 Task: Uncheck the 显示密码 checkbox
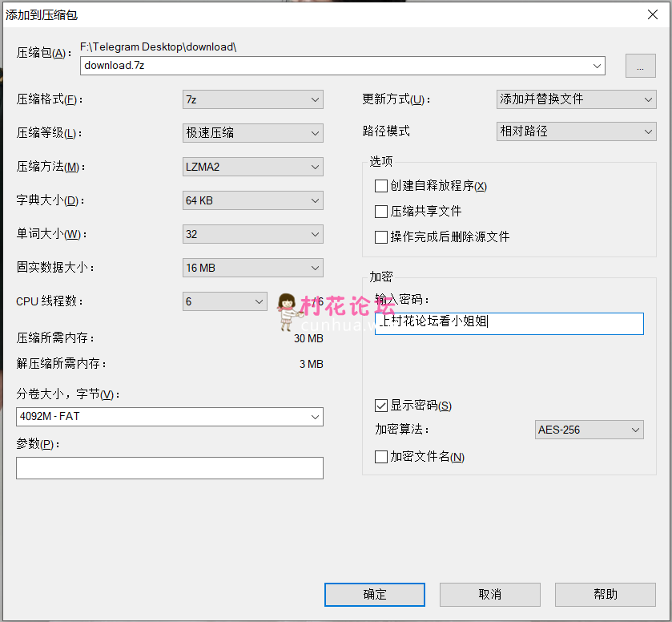click(381, 406)
